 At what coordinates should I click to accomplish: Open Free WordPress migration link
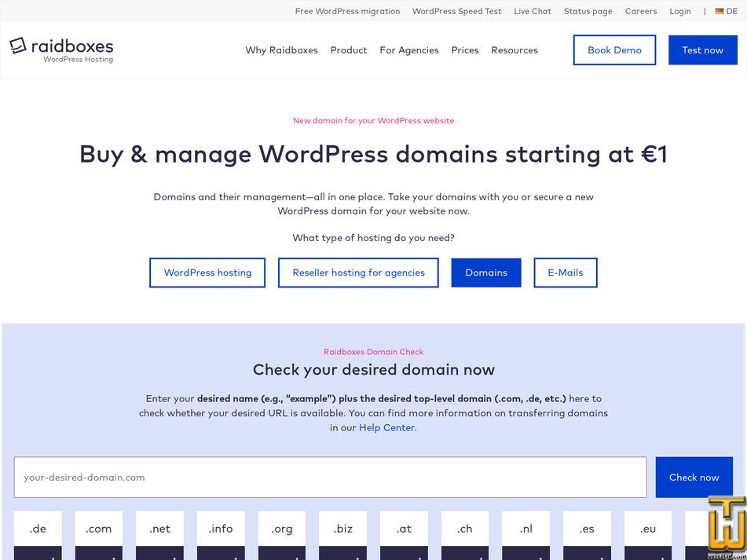pyautogui.click(x=347, y=11)
